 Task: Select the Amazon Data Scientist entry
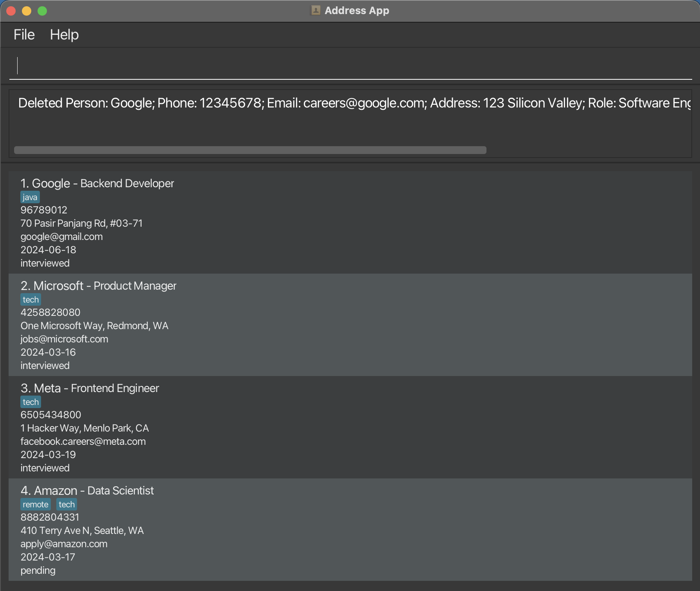click(x=350, y=529)
